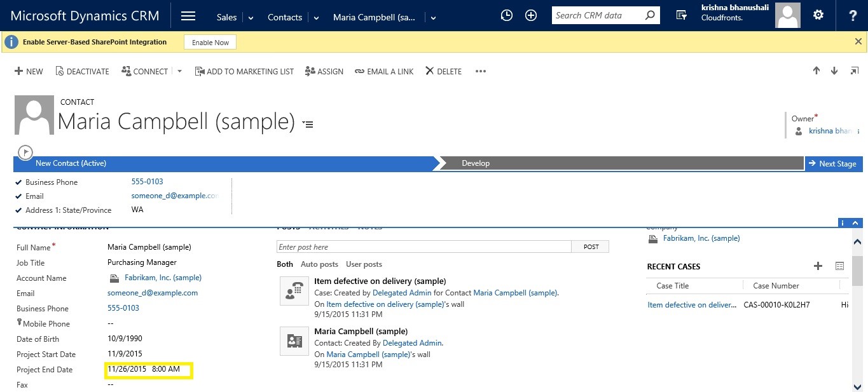Sort by Case Title column header
868x392 pixels.
click(x=672, y=286)
